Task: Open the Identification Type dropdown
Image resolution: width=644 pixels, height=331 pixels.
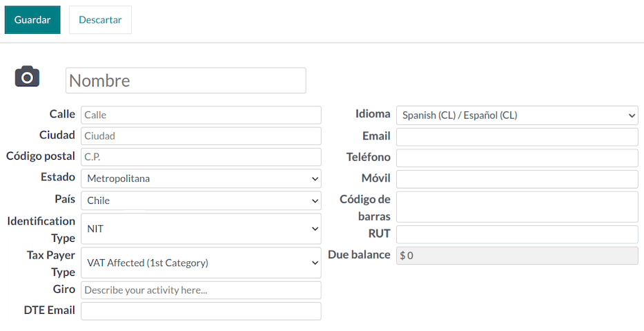Action: click(x=201, y=229)
